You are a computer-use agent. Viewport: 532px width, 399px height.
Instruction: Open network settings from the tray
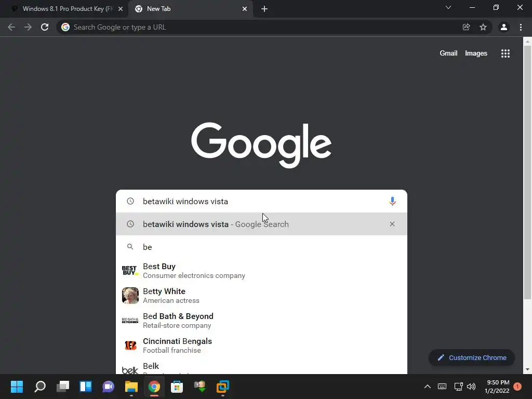[x=458, y=387]
